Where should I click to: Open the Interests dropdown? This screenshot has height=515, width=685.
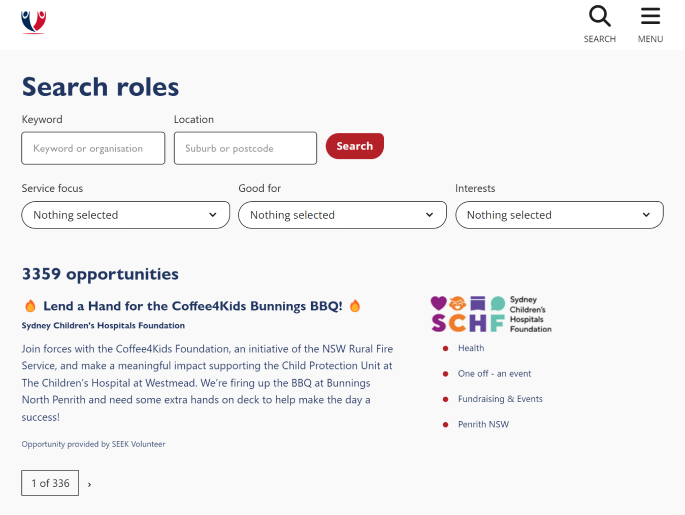tap(559, 215)
